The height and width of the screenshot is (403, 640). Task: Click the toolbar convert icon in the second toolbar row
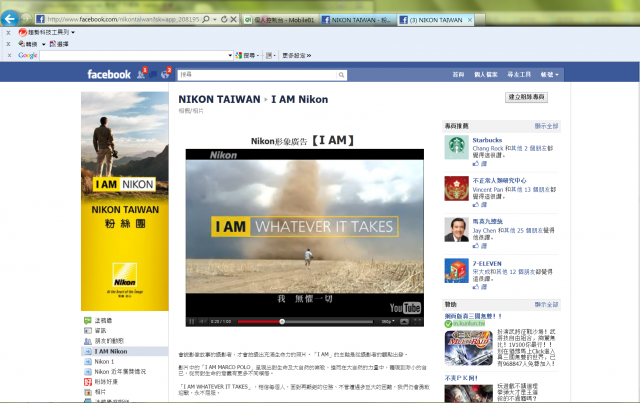click(28, 44)
